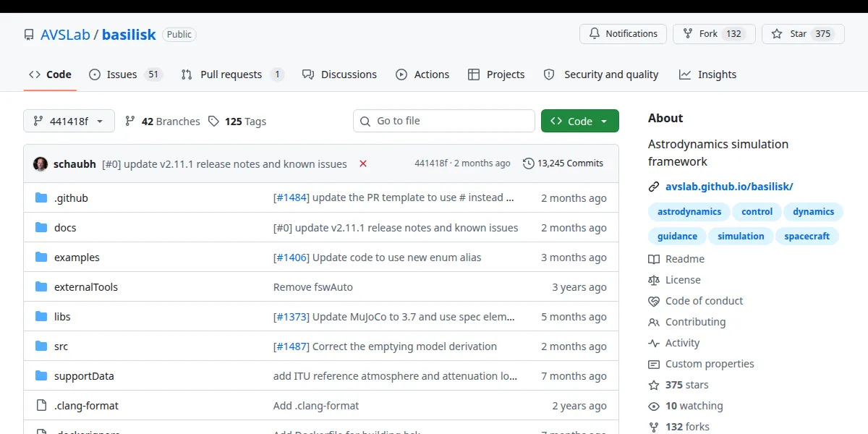The height and width of the screenshot is (434, 868).
Task: Expand the green Code dropdown button
Action: point(580,122)
